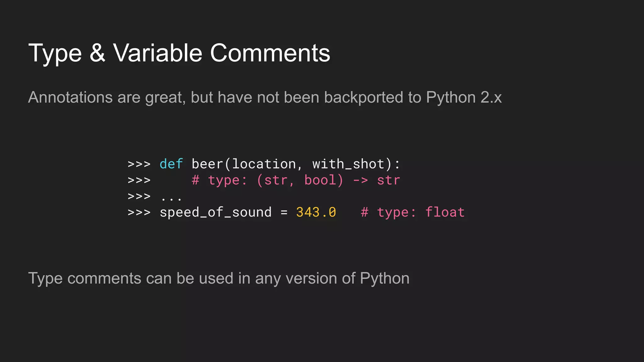644x362 pixels.
Task: Click the word "Python" in the bottom sentence
Action: pos(385,278)
